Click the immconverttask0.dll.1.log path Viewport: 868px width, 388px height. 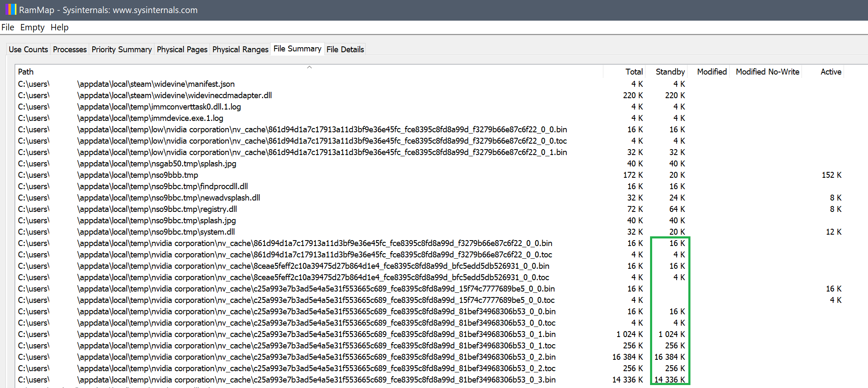[x=130, y=107]
